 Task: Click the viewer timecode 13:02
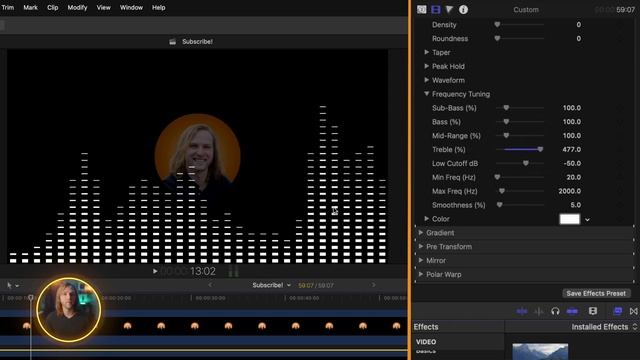[x=203, y=271]
